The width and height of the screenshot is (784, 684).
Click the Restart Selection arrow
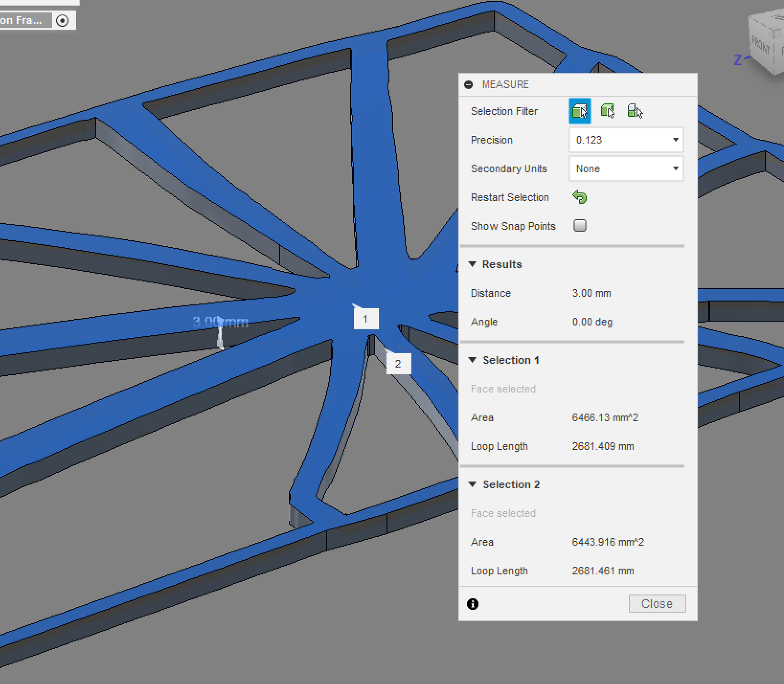click(x=579, y=197)
